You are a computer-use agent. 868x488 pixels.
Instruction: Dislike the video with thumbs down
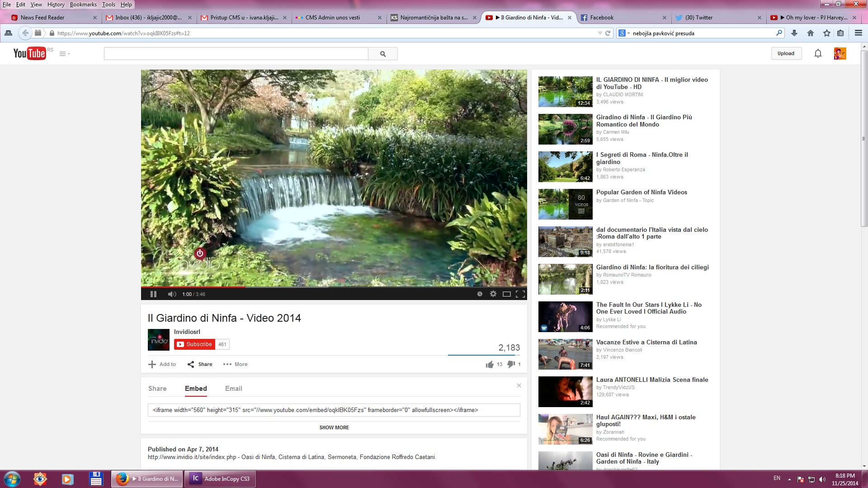point(511,364)
